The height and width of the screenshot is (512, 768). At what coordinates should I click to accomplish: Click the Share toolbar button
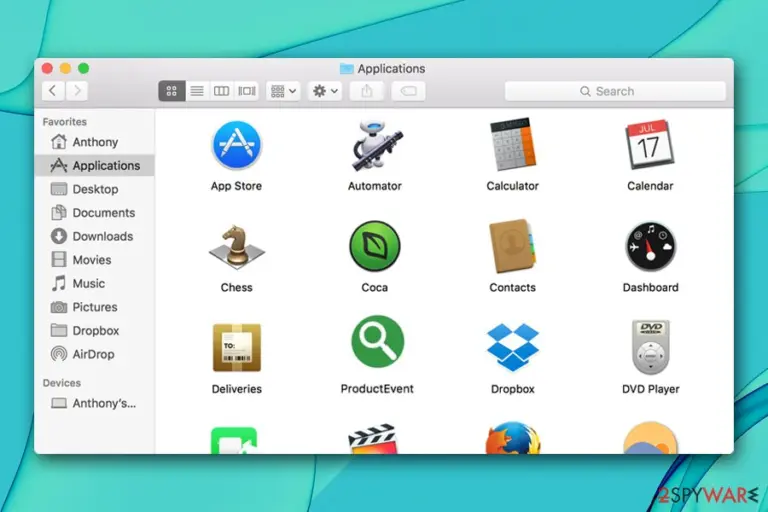click(367, 91)
